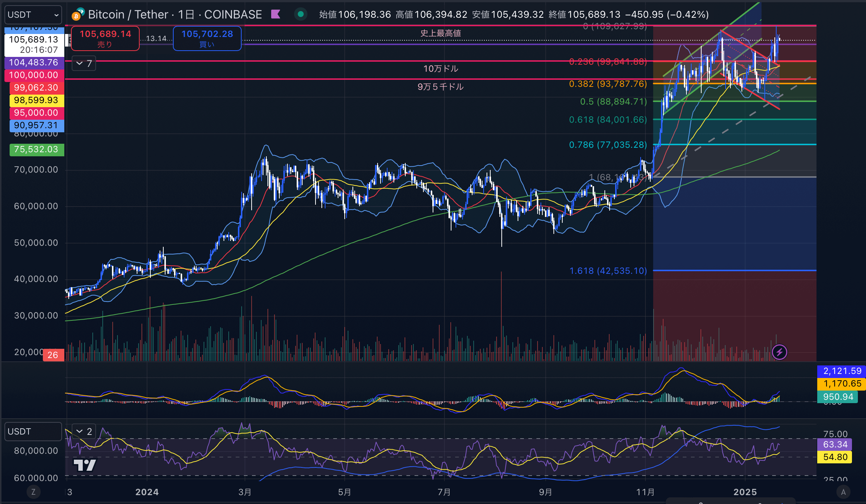Click the MACD value tag 2,121.59
This screenshot has width=866, height=504.
coord(842,371)
